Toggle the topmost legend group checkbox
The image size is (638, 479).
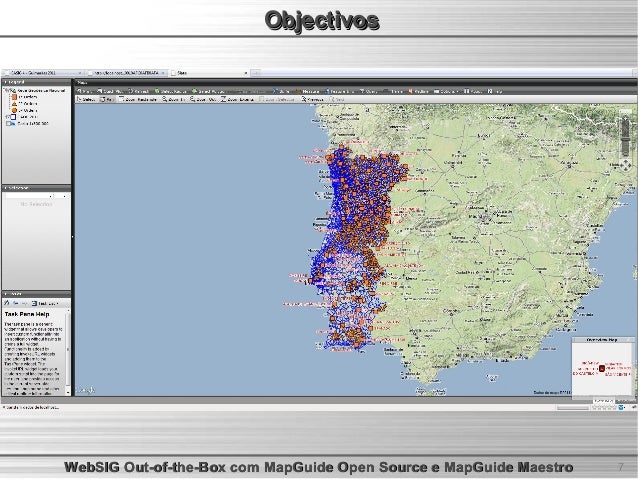6,88
